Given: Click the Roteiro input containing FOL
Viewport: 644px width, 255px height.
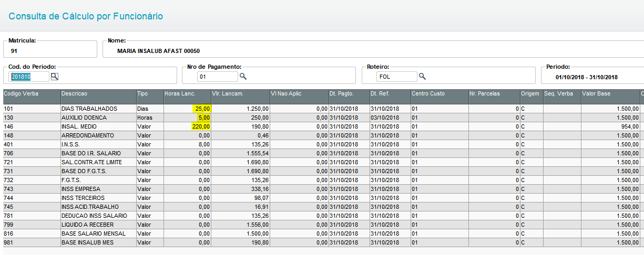Looking at the screenshot, I should [x=397, y=77].
